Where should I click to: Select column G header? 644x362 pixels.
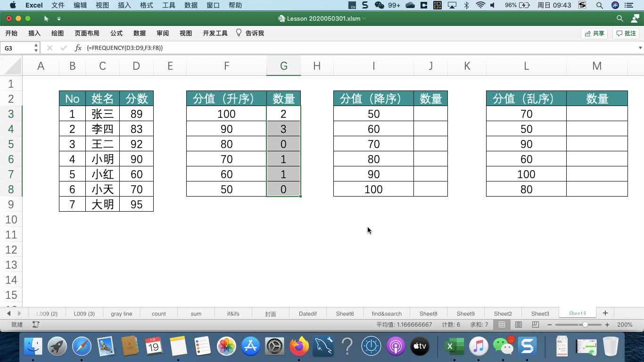[x=283, y=66]
